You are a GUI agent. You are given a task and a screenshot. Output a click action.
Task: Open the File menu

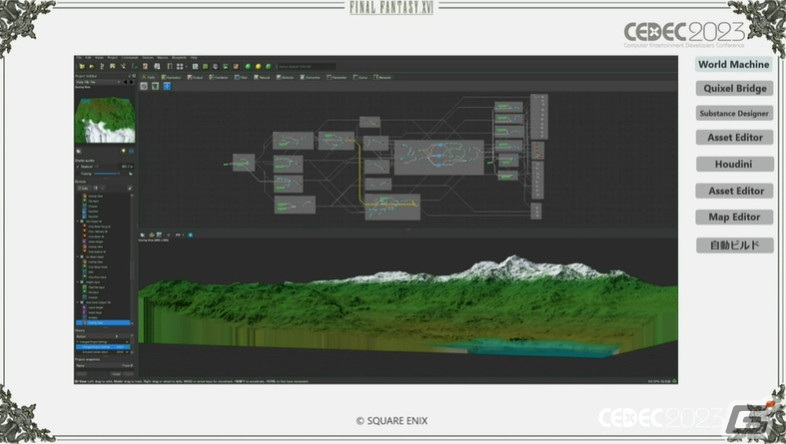click(x=79, y=58)
